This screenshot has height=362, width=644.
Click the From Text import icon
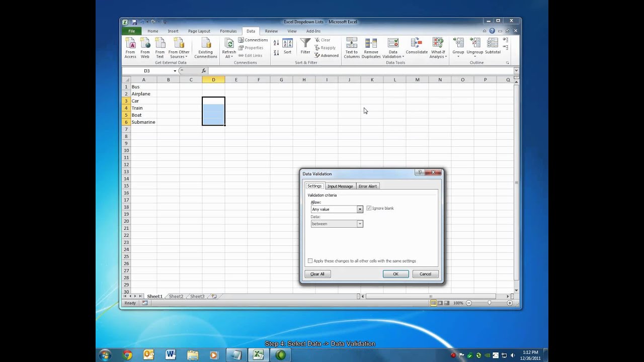pyautogui.click(x=159, y=48)
